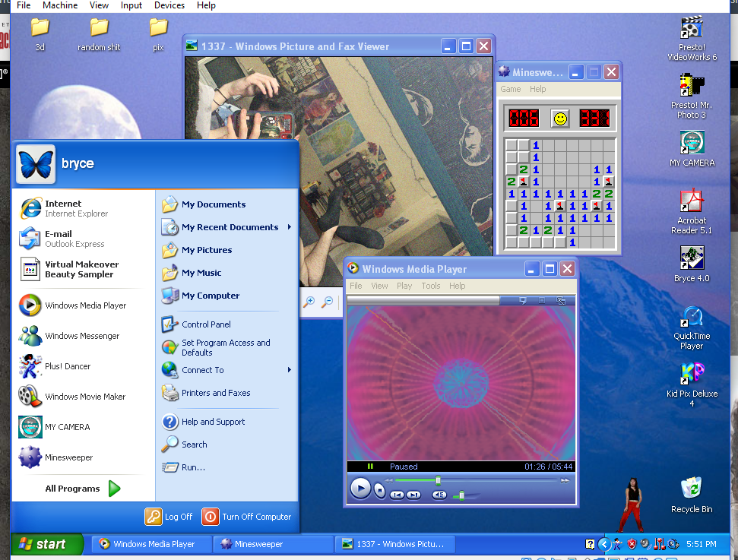Click the zoom in magnifier in Picture Viewer
The width and height of the screenshot is (738, 560).
(309, 302)
